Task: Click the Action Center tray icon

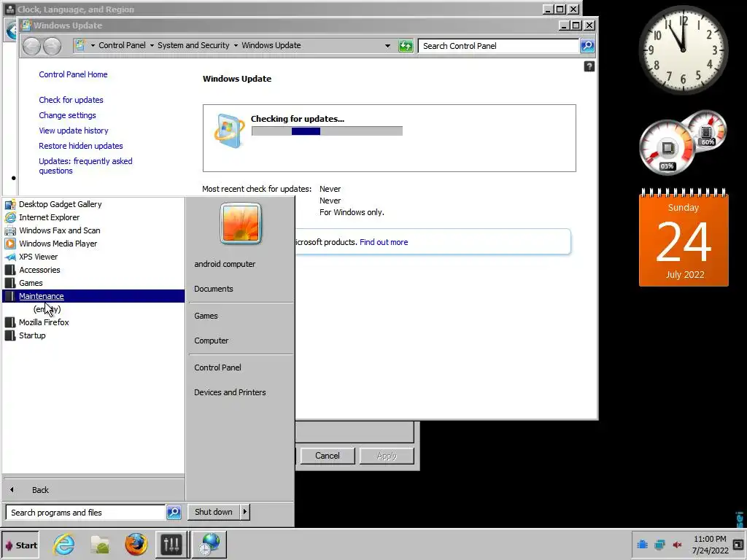Action: (642, 544)
